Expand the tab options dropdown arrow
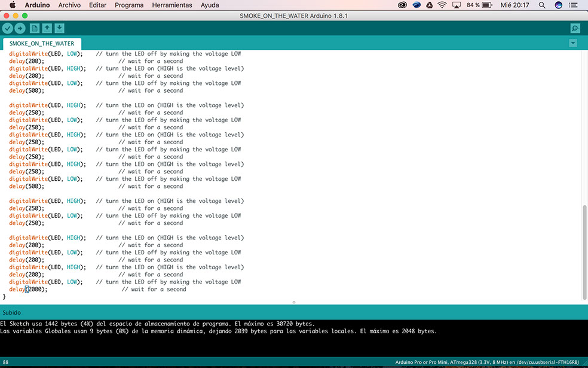This screenshot has height=368, width=588. [x=573, y=43]
